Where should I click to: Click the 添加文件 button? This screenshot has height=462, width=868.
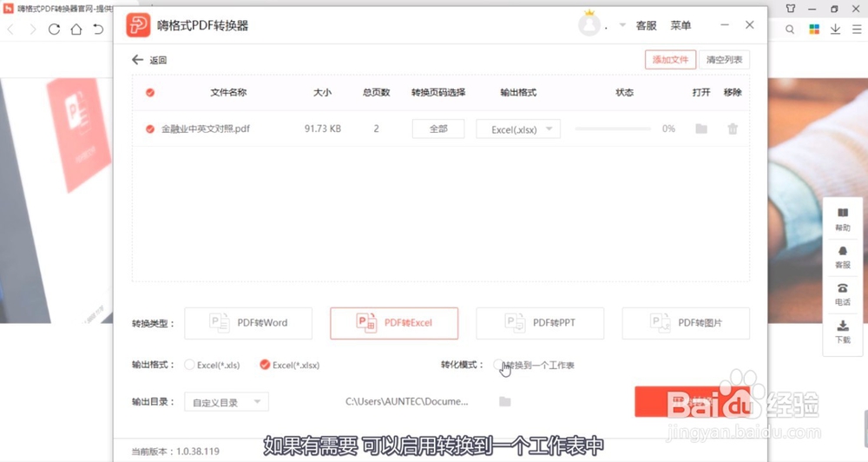tap(670, 60)
